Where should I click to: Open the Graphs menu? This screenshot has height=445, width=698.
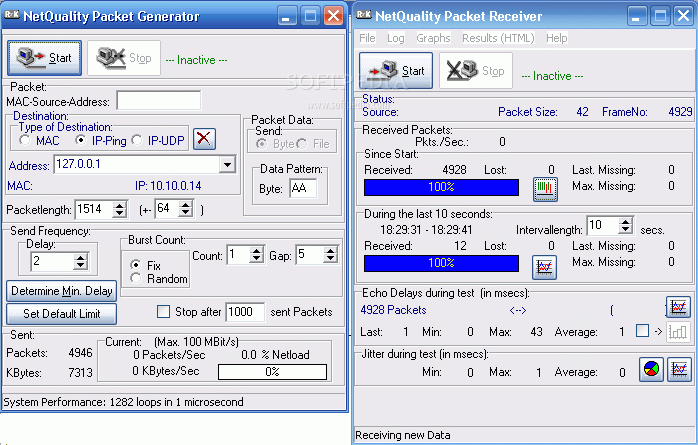[433, 38]
